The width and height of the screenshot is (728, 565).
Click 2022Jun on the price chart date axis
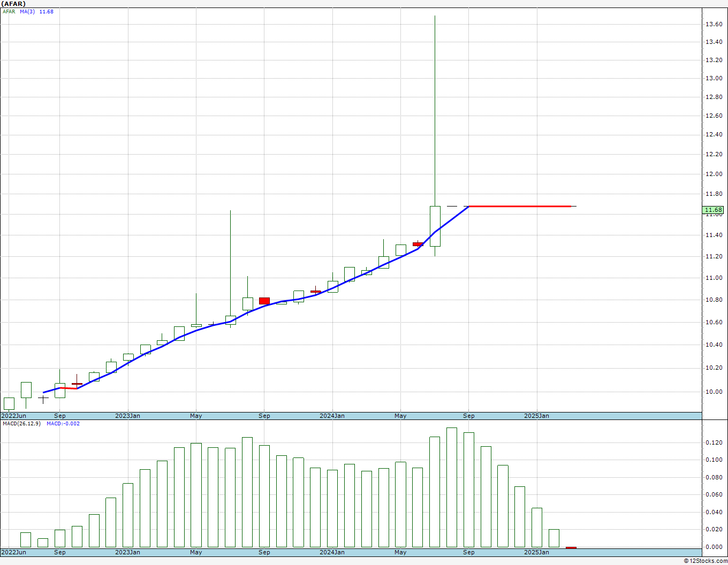tap(14, 416)
